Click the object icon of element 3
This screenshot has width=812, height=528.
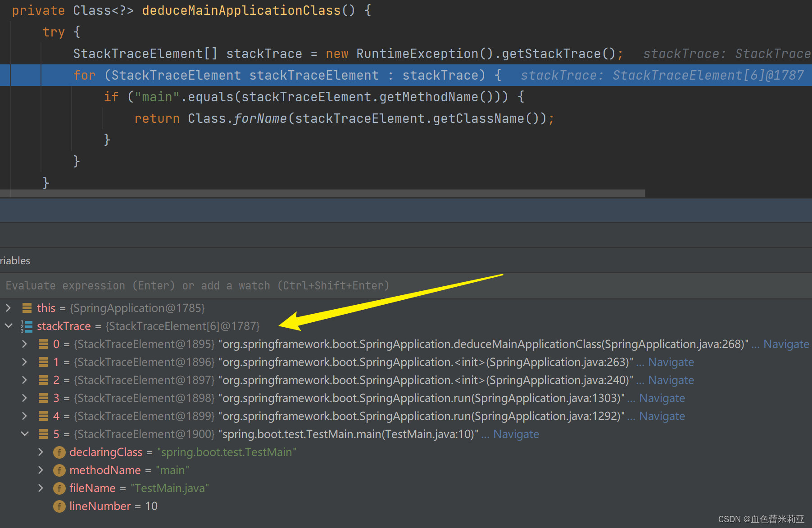coord(43,398)
